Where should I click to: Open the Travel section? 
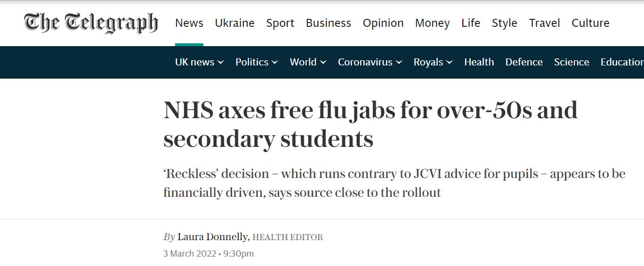(544, 23)
